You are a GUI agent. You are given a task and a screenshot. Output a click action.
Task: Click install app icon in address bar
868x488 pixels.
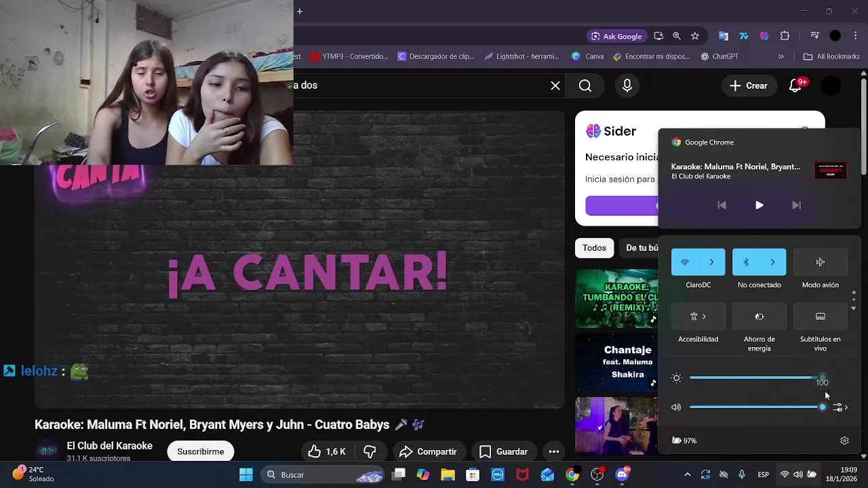point(658,36)
